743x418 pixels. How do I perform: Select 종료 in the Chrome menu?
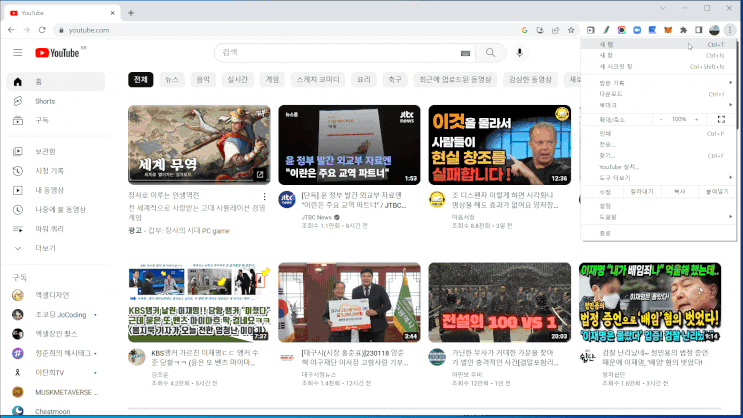(x=659, y=233)
